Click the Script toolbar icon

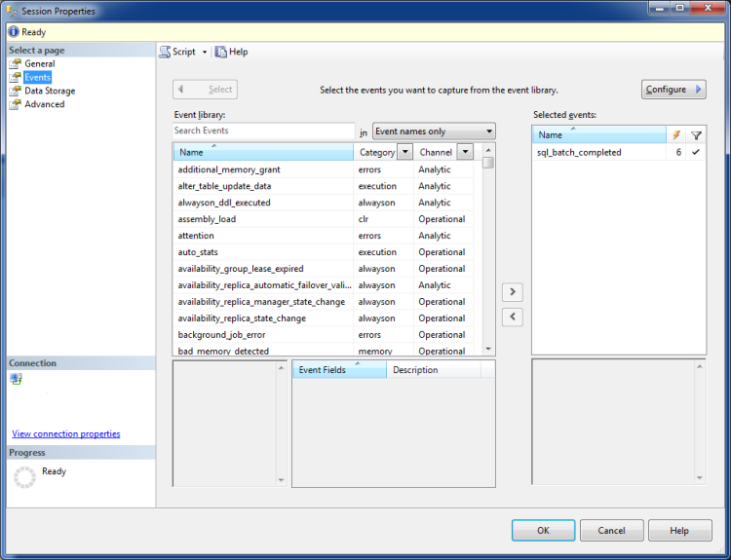click(x=165, y=52)
